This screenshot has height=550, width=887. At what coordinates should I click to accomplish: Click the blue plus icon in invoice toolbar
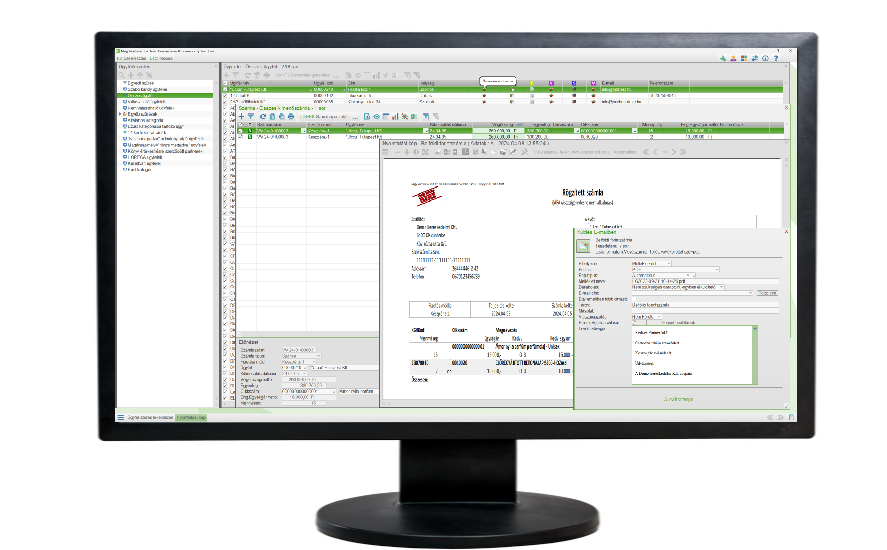[x=240, y=116]
